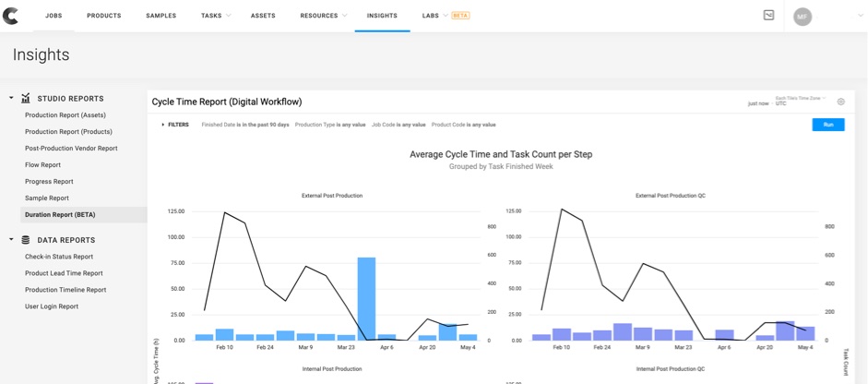Collapse the Data Reports section
The width and height of the screenshot is (868, 384).
[x=12, y=240]
